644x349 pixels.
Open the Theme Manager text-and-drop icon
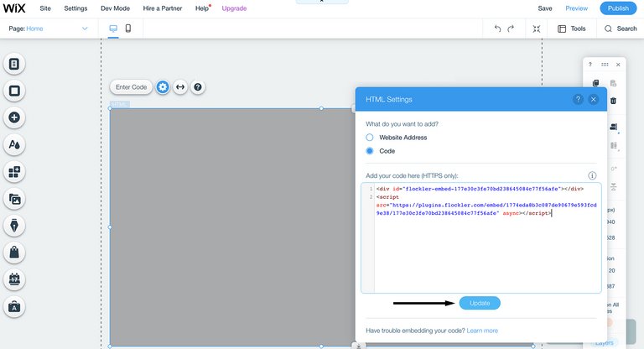(14, 144)
